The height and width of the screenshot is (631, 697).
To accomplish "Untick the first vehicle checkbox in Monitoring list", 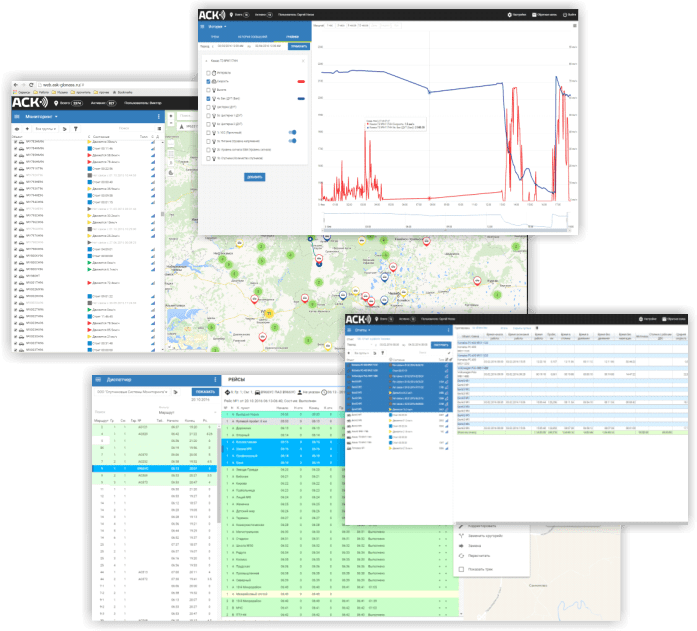I will [16, 142].
